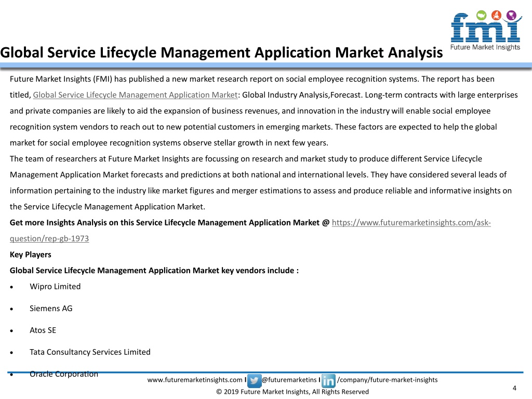
Task: Select 'Siemens AG' in the vendor list
Action: (51, 309)
